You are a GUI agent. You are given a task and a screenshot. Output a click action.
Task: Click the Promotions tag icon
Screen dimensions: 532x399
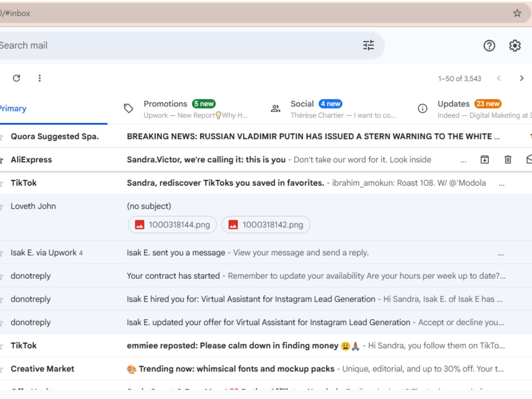(128, 109)
